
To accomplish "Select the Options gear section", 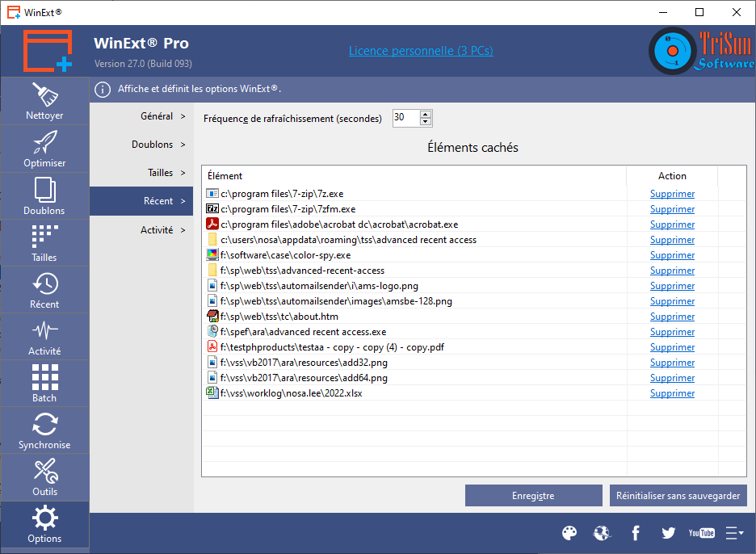I will pyautogui.click(x=44, y=524).
